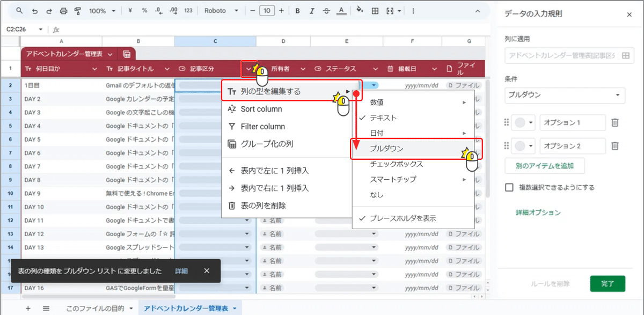Toggle strikethrough formatting
The height and width of the screenshot is (315, 644).
pyautogui.click(x=326, y=11)
